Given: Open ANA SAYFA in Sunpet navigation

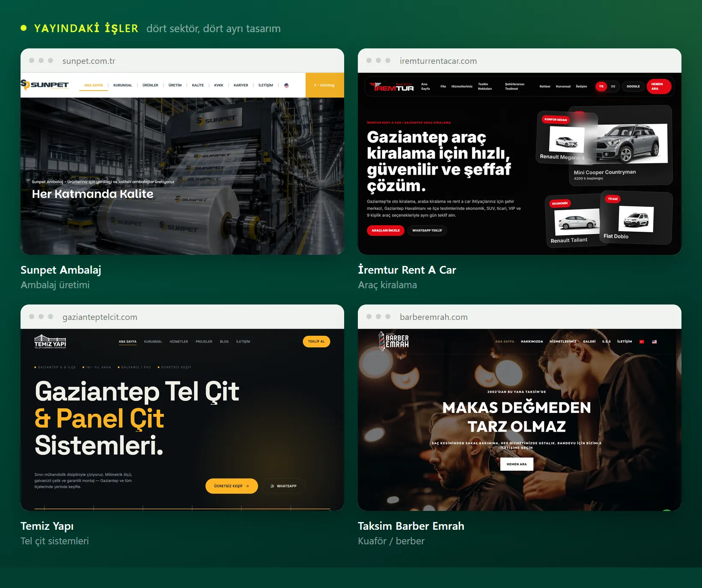Looking at the screenshot, I should pos(93,85).
